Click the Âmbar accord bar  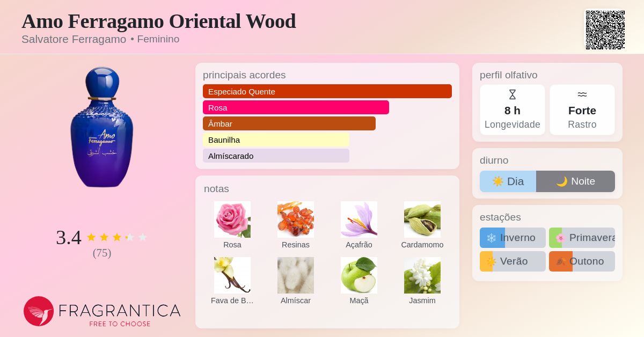[289, 123]
